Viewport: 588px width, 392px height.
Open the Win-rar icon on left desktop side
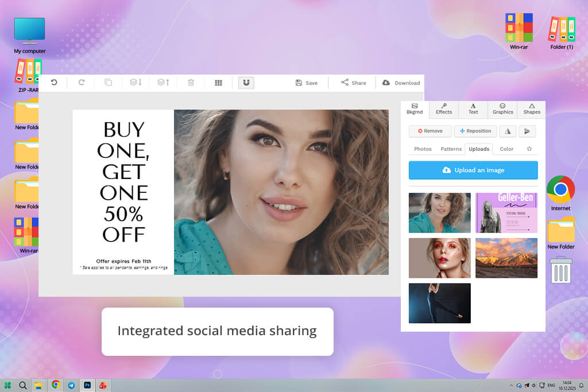(26, 235)
